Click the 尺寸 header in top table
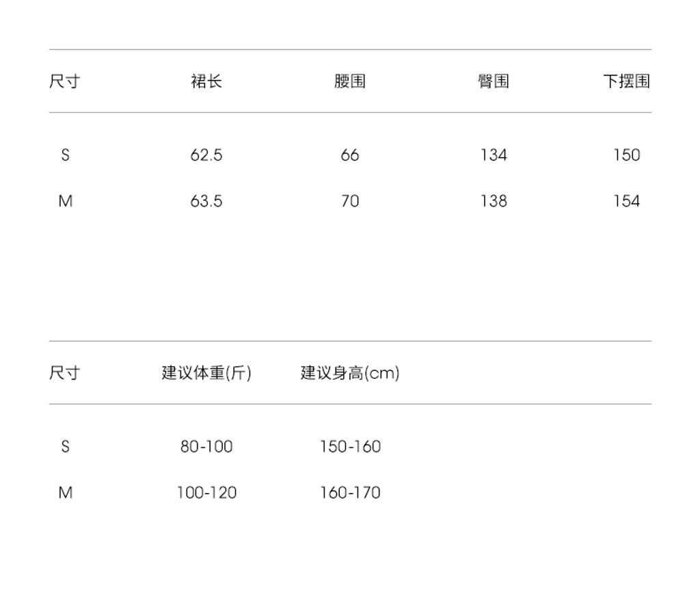Viewport: 700px width, 601px height. point(65,81)
